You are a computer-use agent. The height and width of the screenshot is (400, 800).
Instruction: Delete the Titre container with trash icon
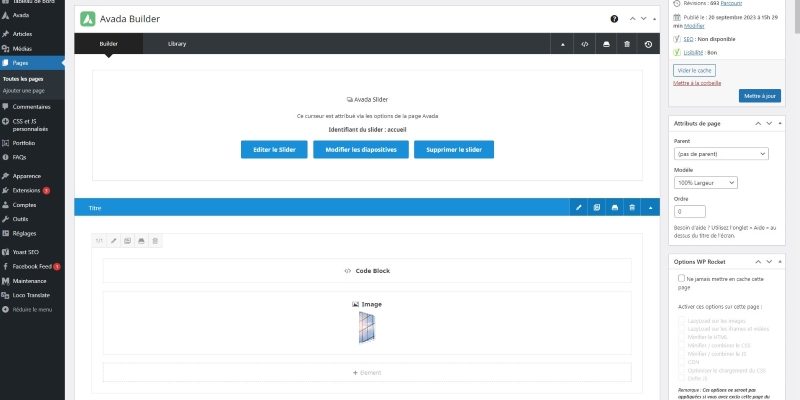point(632,208)
